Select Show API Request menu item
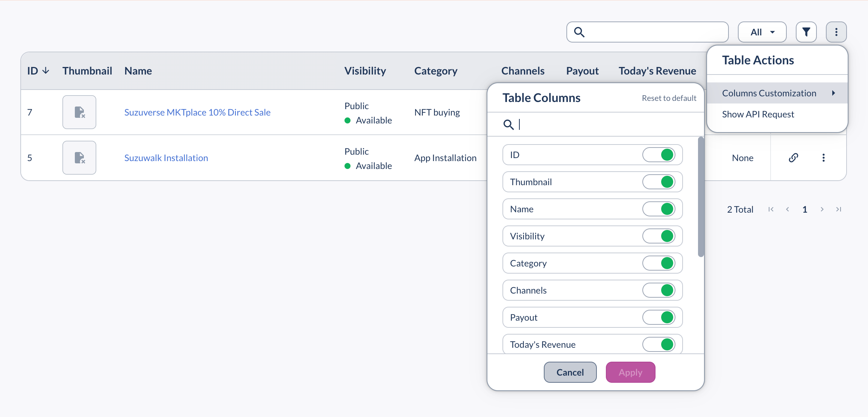Image resolution: width=868 pixels, height=417 pixels. (758, 114)
